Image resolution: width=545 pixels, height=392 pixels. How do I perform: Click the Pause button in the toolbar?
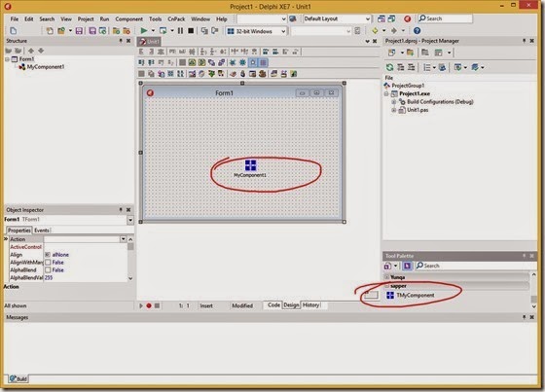180,31
